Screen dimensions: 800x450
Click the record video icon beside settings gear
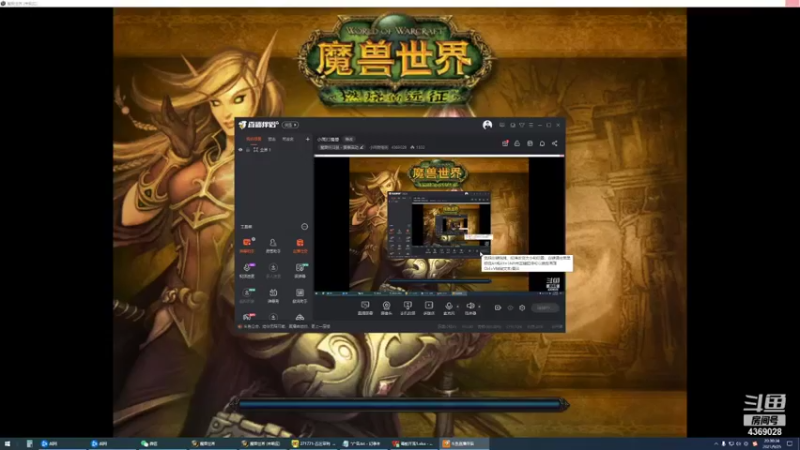497,308
